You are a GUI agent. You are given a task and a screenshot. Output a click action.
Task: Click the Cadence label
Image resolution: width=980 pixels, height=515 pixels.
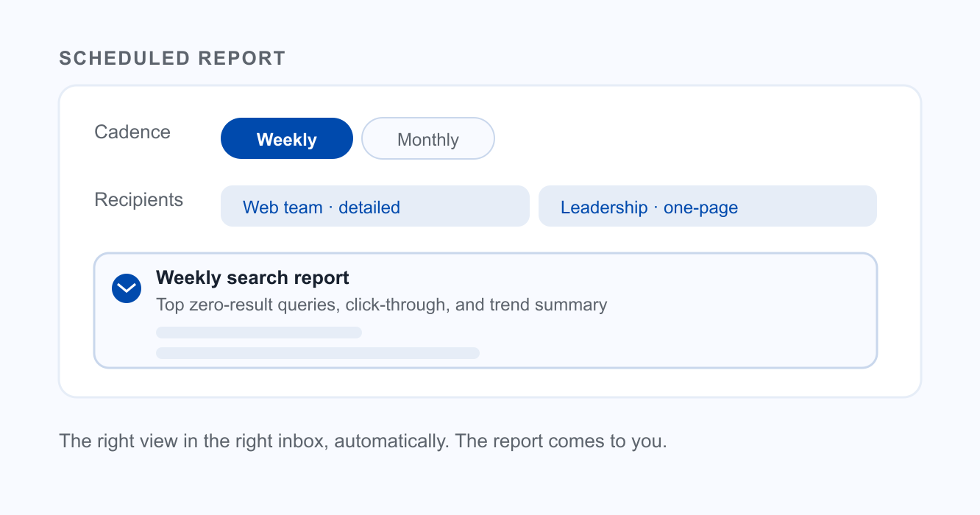132,132
